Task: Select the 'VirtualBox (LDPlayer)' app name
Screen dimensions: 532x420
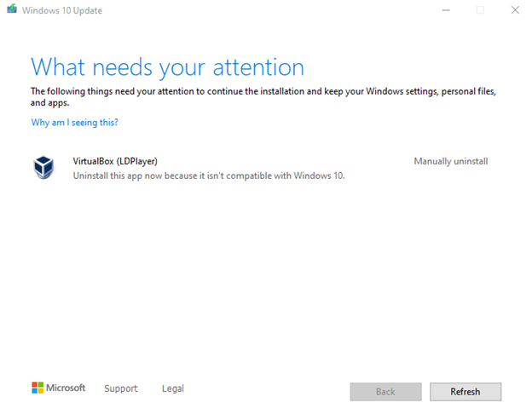Action: pyautogui.click(x=115, y=161)
